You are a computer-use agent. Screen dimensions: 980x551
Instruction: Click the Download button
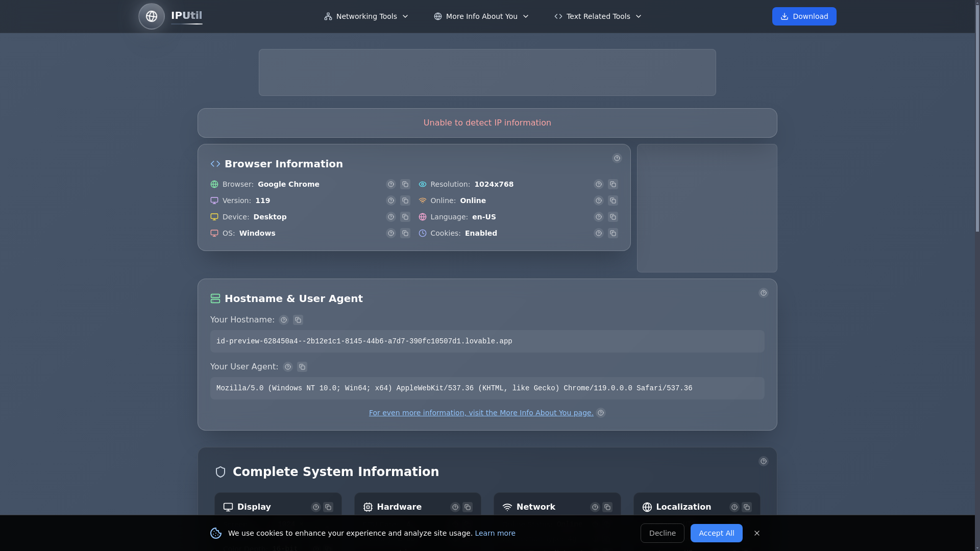click(804, 16)
